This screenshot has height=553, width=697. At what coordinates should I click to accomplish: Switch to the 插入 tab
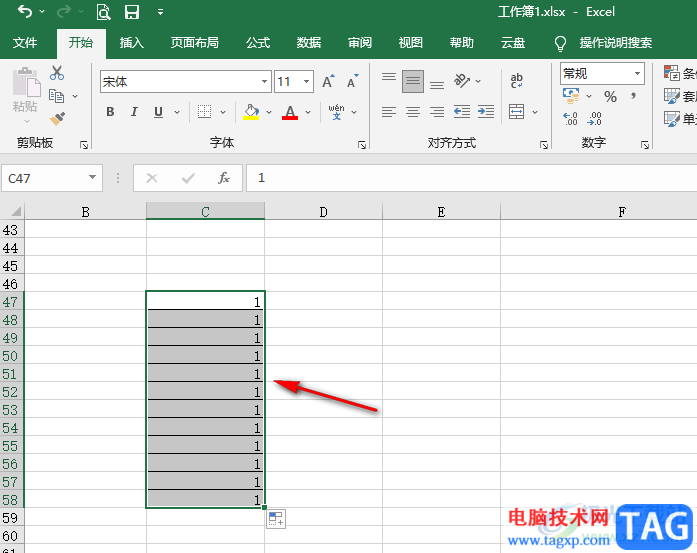pos(132,43)
